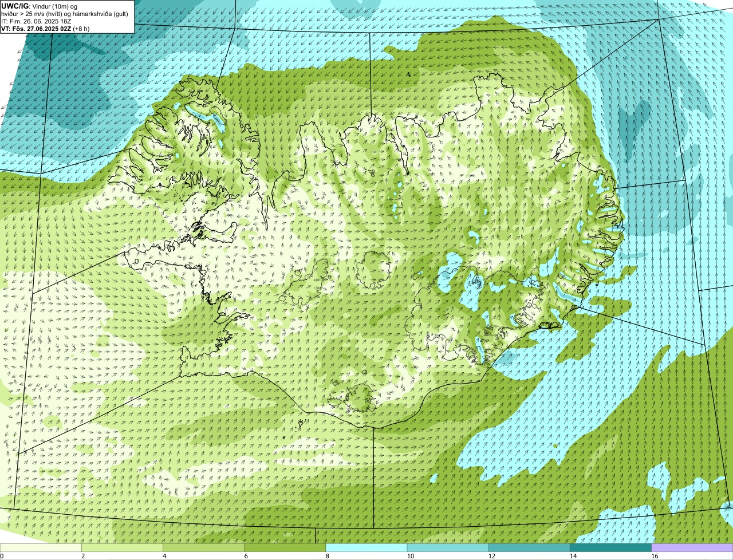Click the dark teal 14–16 m/s legend swatch
This screenshot has height=560, width=733.
[610, 547]
